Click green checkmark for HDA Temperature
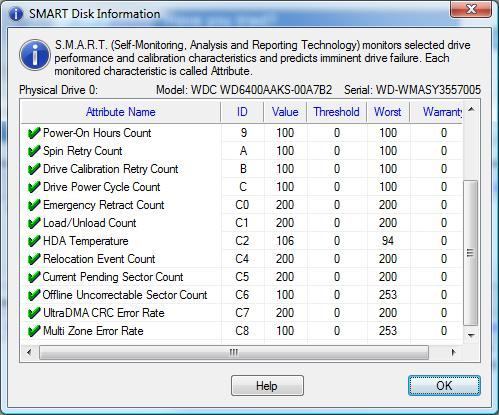The width and height of the screenshot is (499, 415). (x=34, y=241)
